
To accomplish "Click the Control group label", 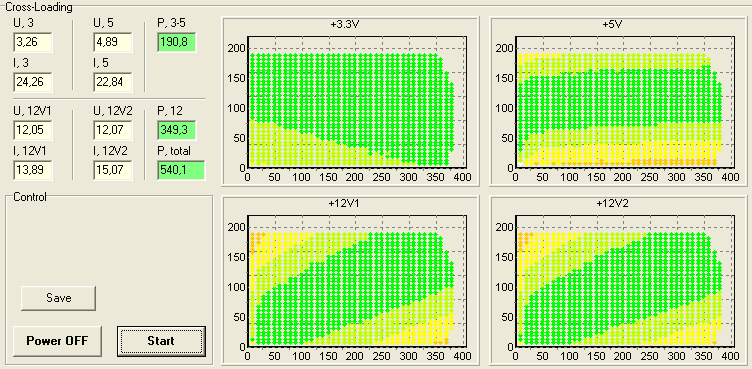I will [30, 197].
